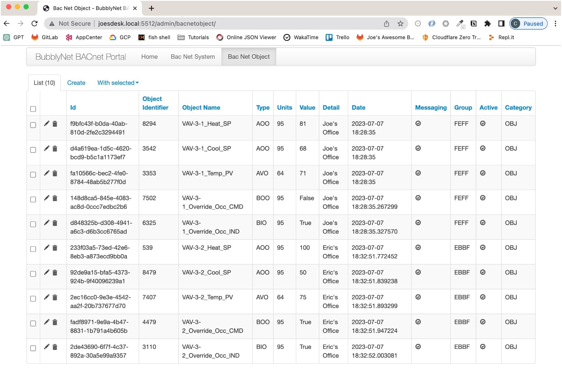Open the Create form
Image resolution: width=562 pixels, height=392 pixels.
pos(76,83)
